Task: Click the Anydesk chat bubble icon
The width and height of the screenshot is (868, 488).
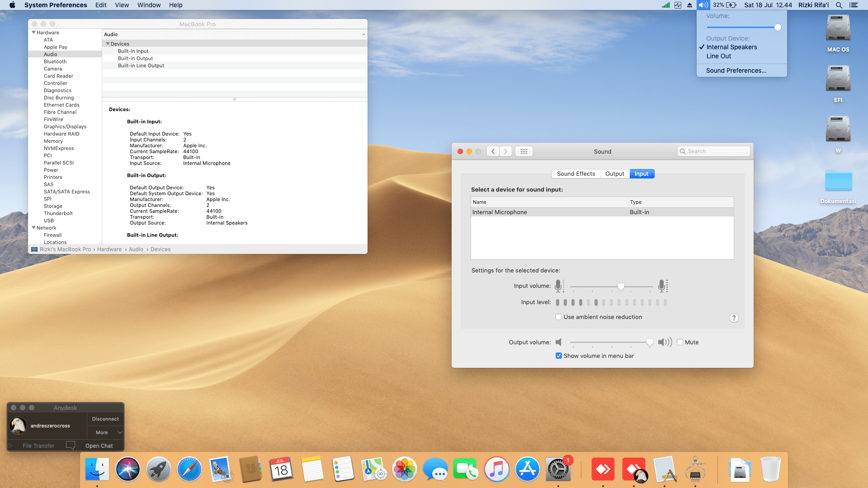Action: [x=70, y=446]
